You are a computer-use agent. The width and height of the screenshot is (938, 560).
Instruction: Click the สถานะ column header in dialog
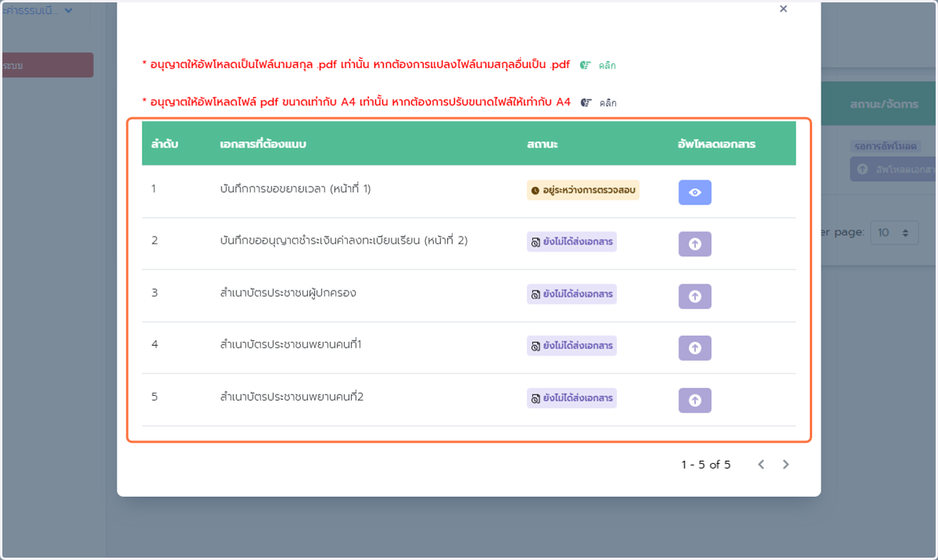[542, 144]
